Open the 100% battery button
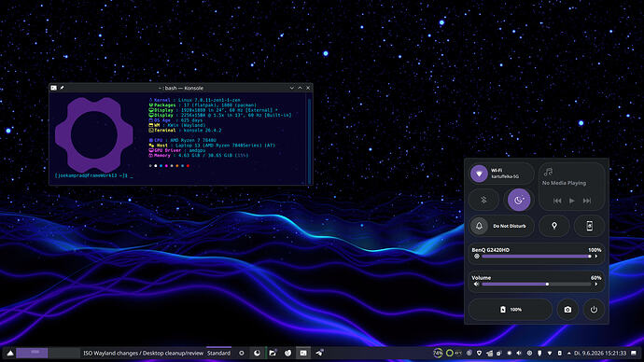This screenshot has width=644, height=362. (x=511, y=310)
